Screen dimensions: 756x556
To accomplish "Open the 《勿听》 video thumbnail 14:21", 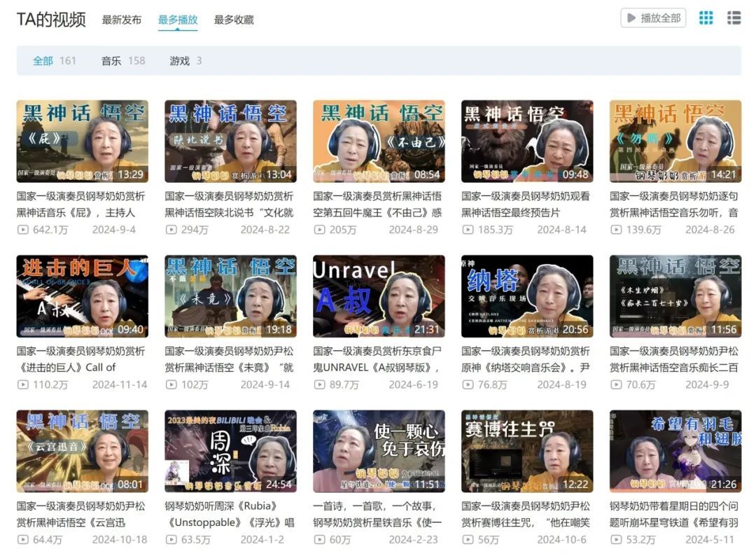I will (x=675, y=141).
